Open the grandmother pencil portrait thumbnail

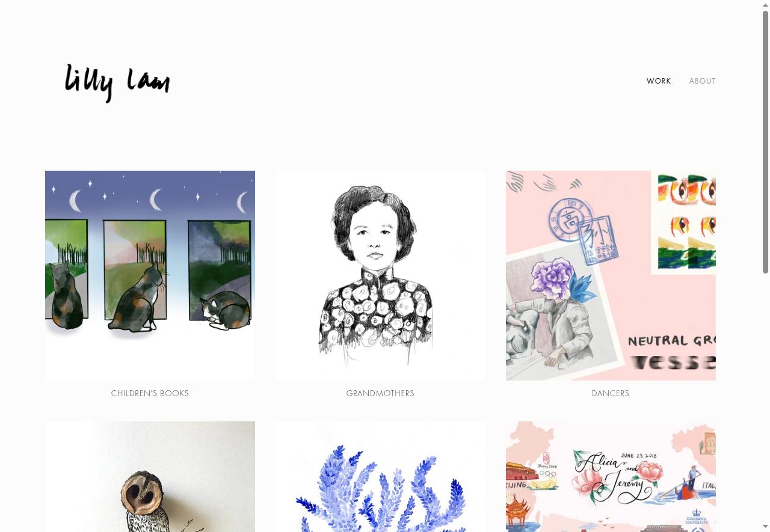[x=380, y=275]
